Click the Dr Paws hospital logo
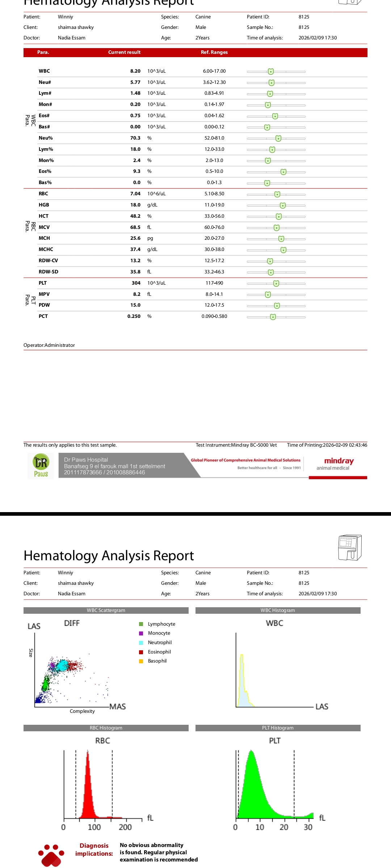 tap(41, 466)
